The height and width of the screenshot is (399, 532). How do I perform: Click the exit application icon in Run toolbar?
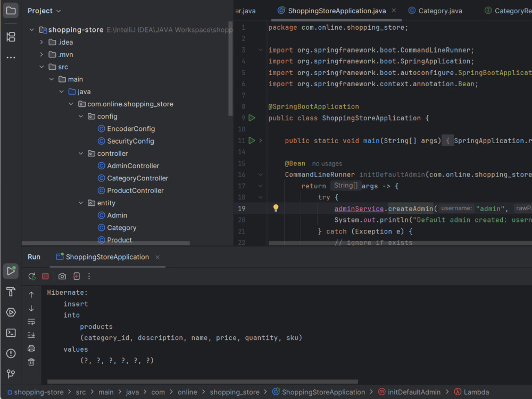[x=76, y=276]
